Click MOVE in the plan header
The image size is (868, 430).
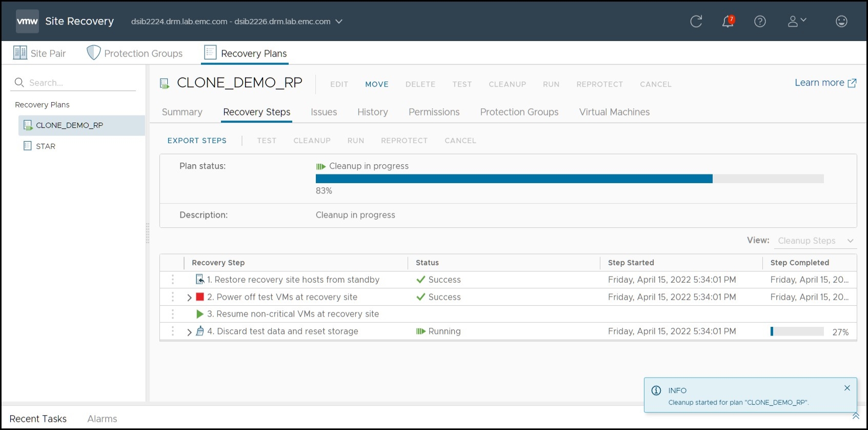point(377,84)
